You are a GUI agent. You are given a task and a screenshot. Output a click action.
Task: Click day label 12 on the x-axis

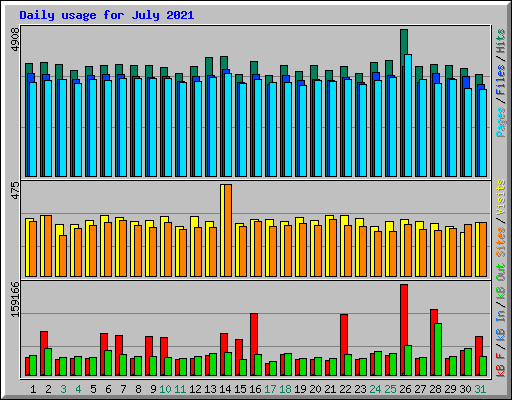195,389
